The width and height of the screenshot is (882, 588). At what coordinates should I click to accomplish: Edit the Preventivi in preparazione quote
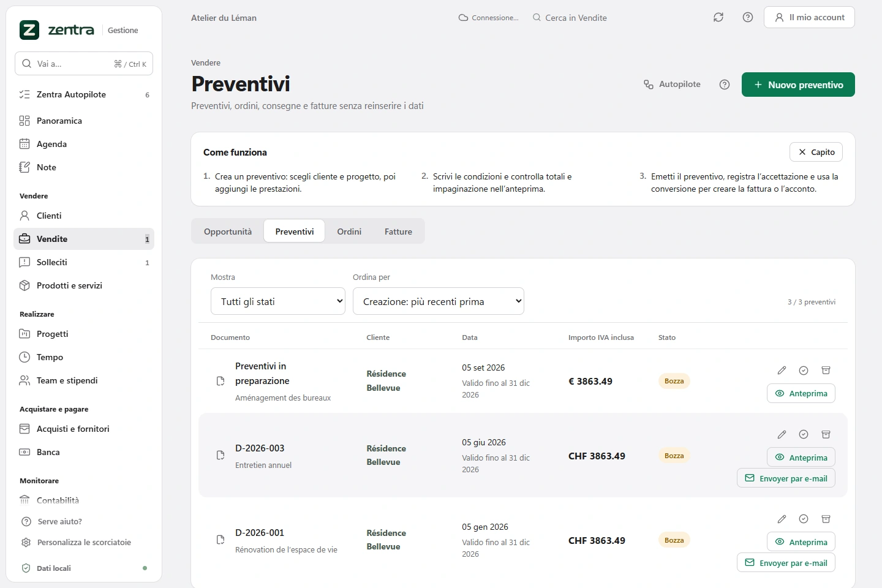782,371
